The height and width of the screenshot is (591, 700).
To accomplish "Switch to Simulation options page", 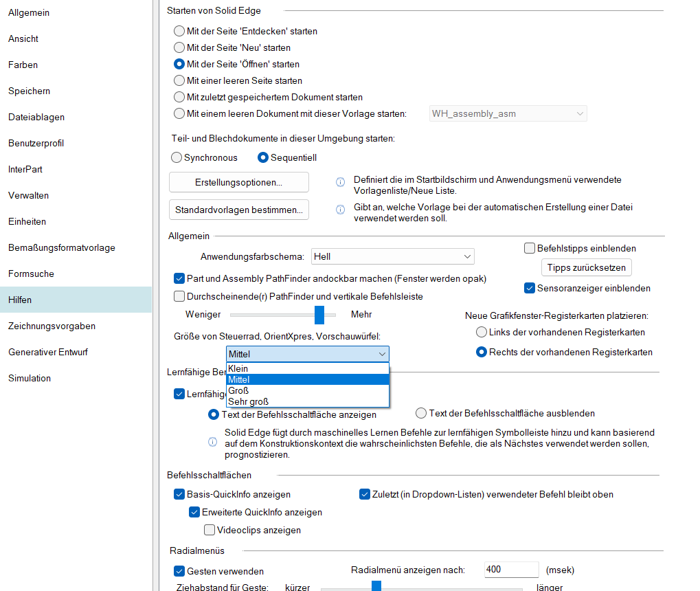I will 76,379.
